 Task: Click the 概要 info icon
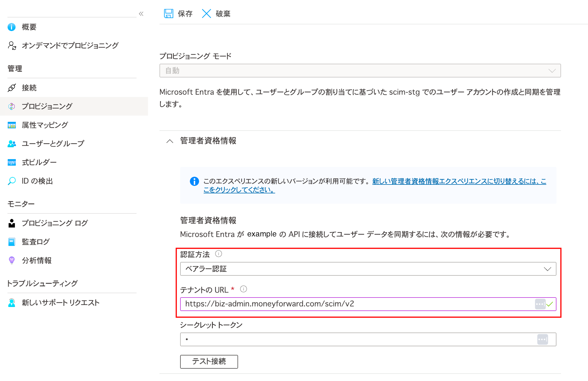point(11,27)
